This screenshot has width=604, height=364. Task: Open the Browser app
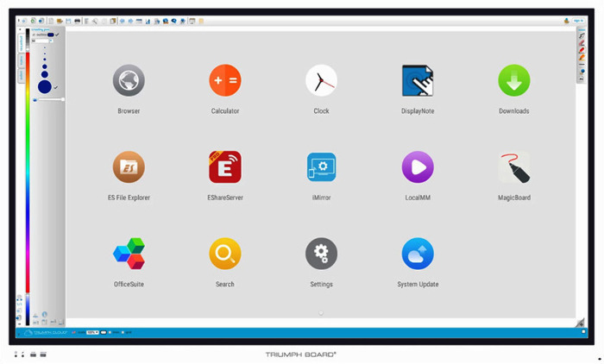129,80
